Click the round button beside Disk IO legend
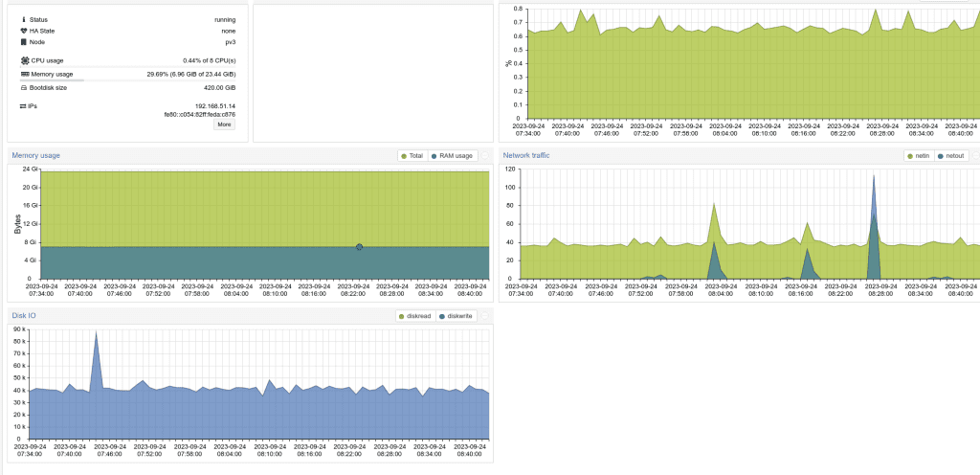Viewport: 980px width, 475px height. point(484,316)
